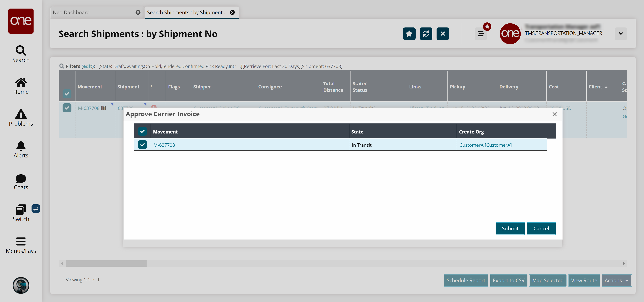Select the Search Shipments tab
The width and height of the screenshot is (644, 302).
(187, 13)
